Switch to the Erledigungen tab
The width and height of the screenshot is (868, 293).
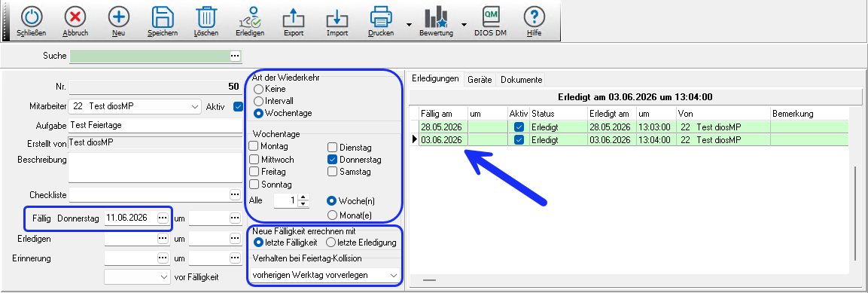[x=435, y=79]
